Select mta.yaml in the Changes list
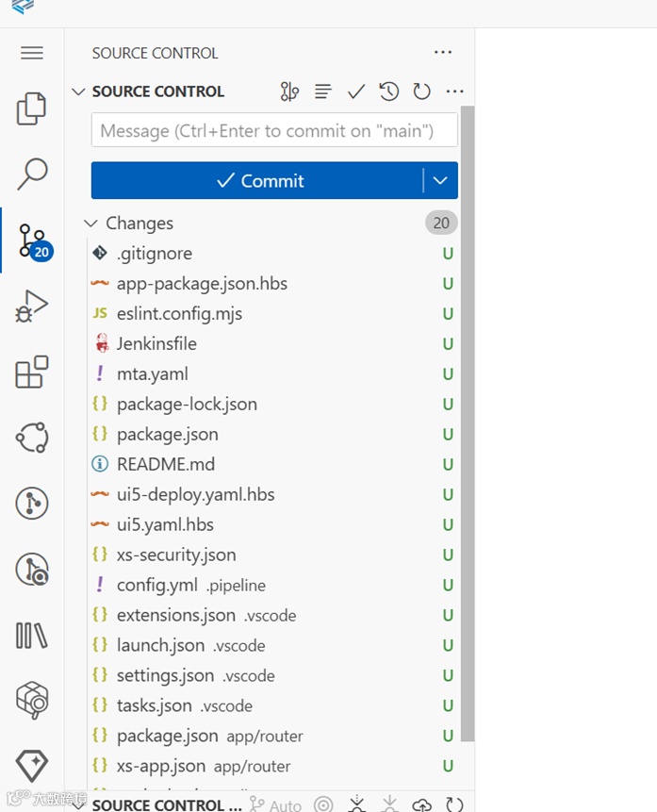The height and width of the screenshot is (812, 657). click(x=151, y=373)
